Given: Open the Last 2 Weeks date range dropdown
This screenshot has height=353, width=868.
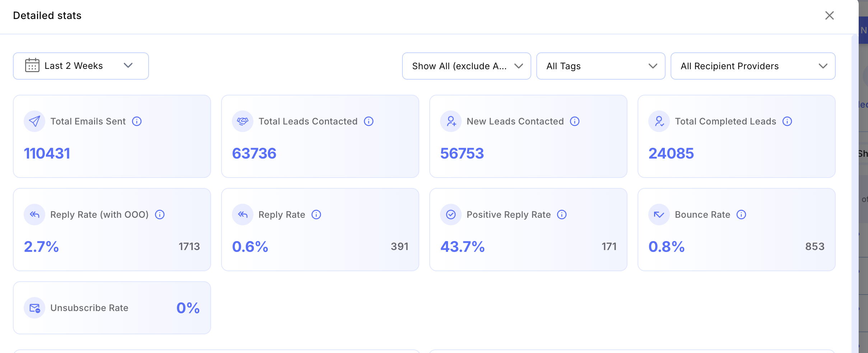Looking at the screenshot, I should click(x=81, y=66).
